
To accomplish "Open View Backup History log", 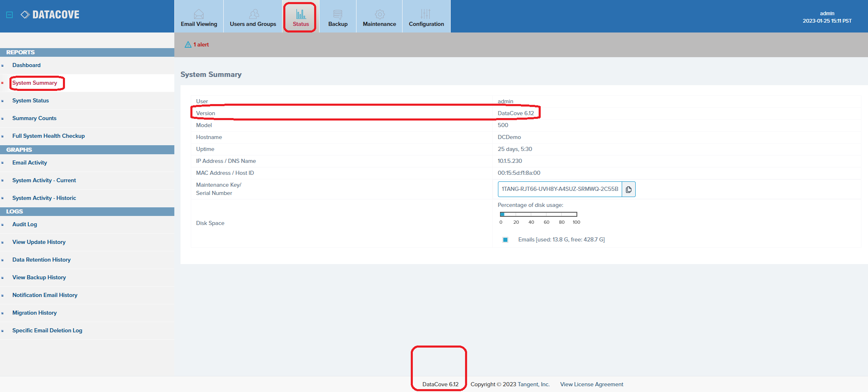I will (39, 277).
